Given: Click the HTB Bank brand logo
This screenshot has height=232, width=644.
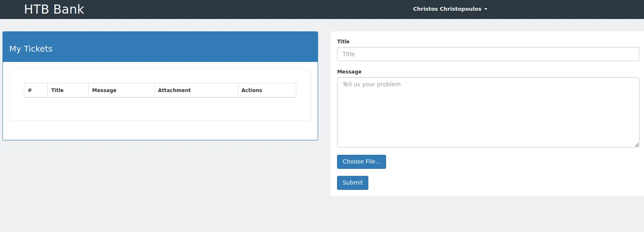Looking at the screenshot, I should tap(54, 9).
